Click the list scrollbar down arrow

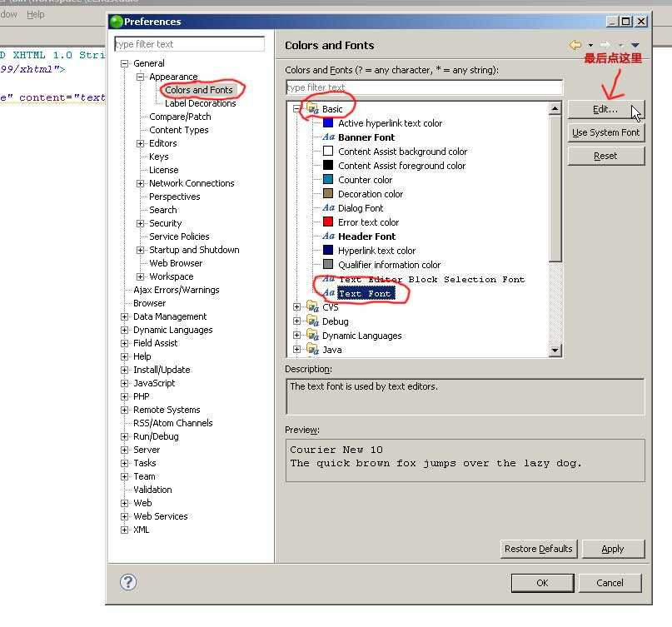tap(555, 351)
